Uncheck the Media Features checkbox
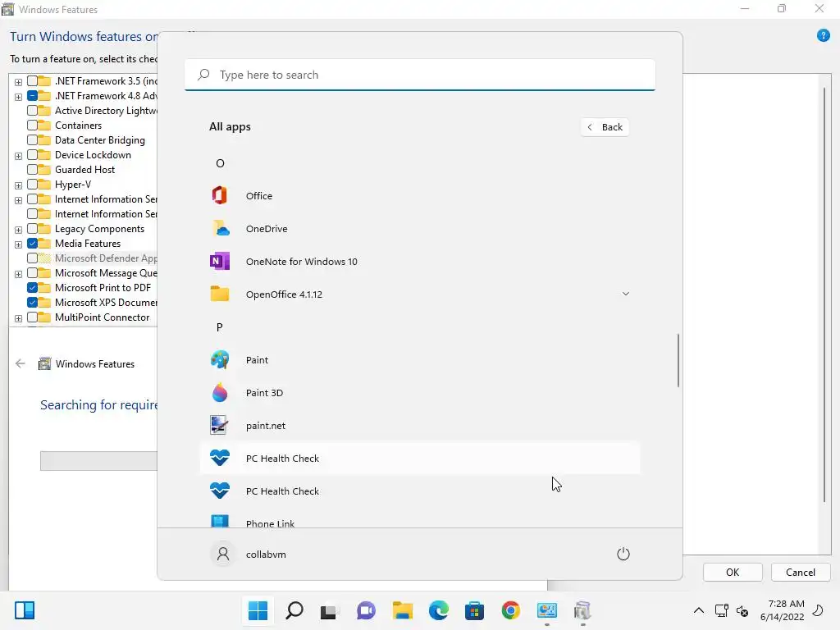The height and width of the screenshot is (630, 840). [32, 243]
